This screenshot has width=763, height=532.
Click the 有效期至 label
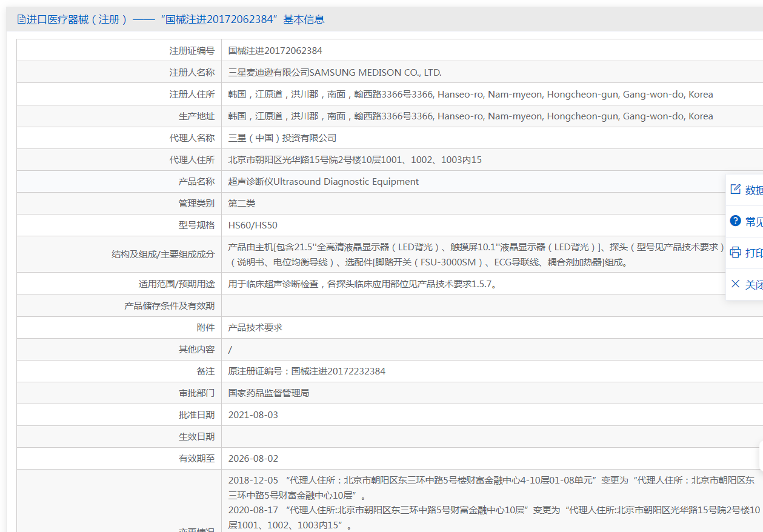click(196, 459)
